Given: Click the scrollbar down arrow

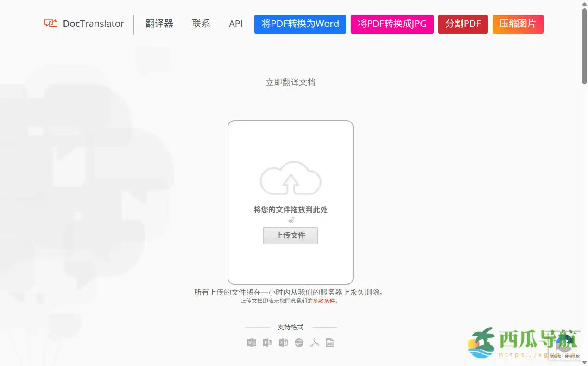Looking at the screenshot, I should coord(584,363).
